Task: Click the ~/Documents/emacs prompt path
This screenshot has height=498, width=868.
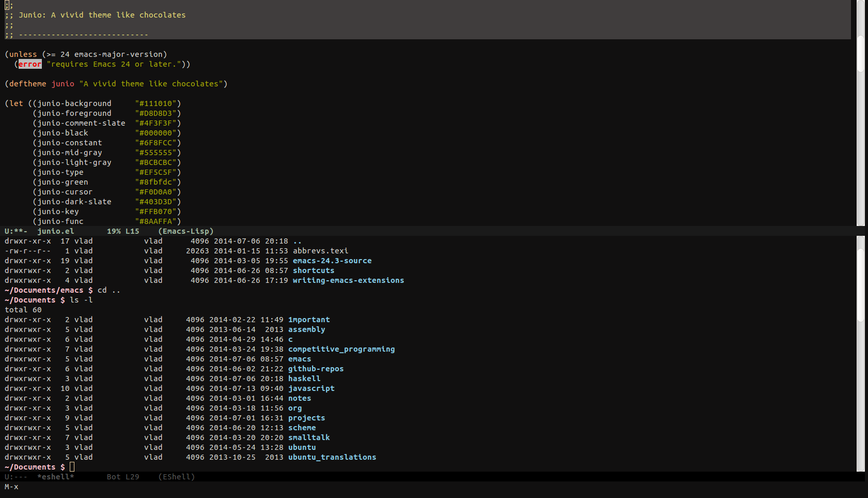Action: 44,290
